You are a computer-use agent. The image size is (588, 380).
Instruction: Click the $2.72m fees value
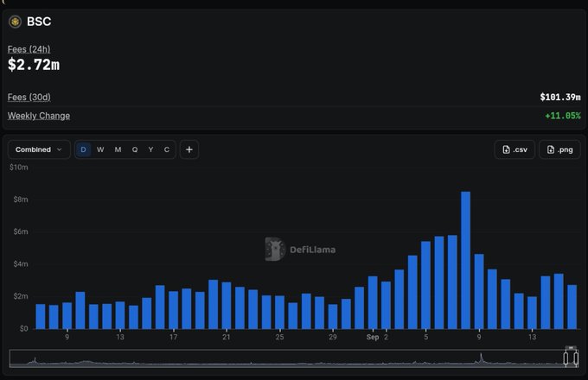[x=34, y=65]
